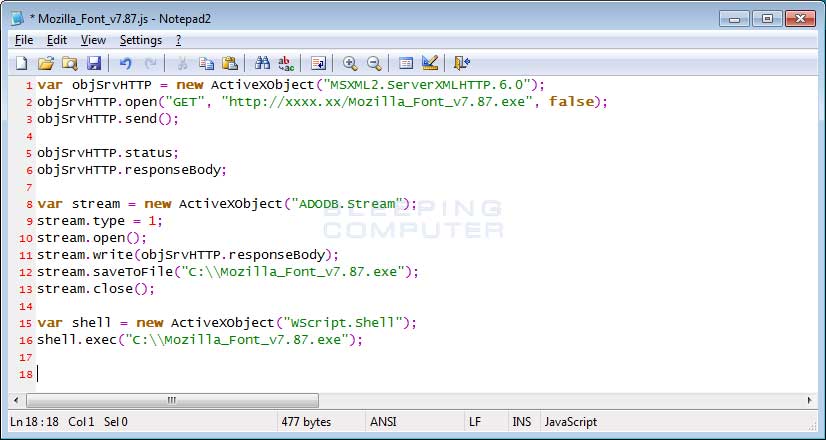
Task: Minimize the Notepad2 window
Action: 734,19
